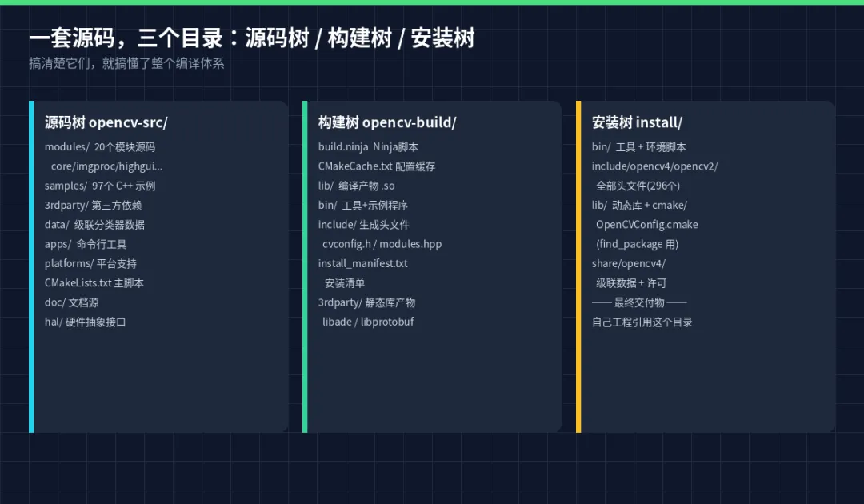Click the line 安装清单

coord(345,283)
